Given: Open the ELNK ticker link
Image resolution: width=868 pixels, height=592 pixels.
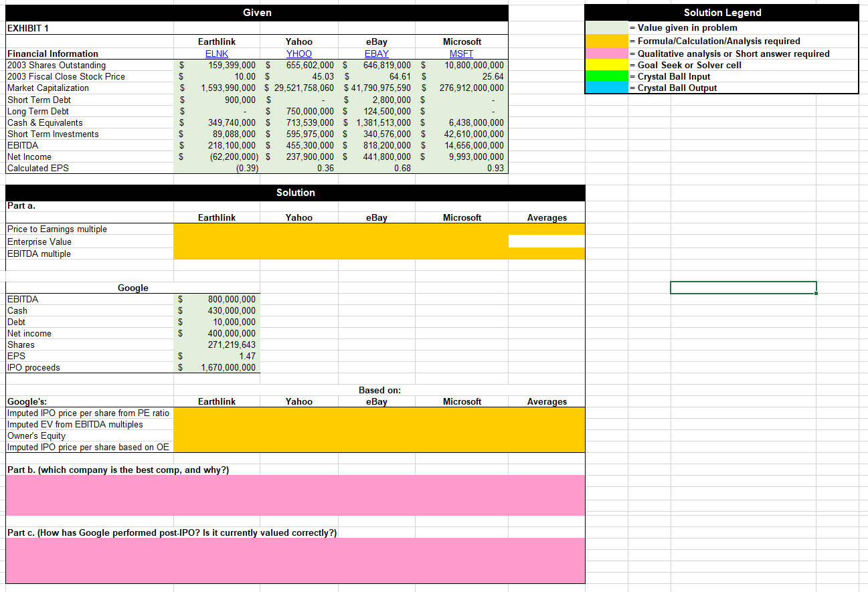Looking at the screenshot, I should [217, 54].
